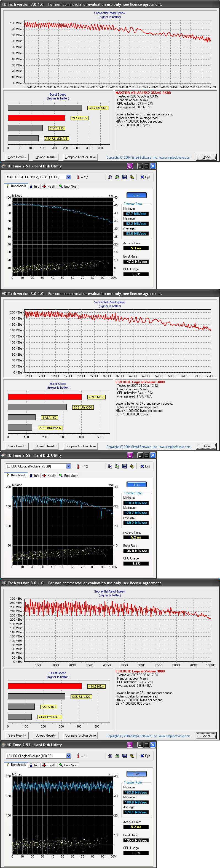The image size is (220, 868).
Task: Click Done in HD Tach with 403.0 MB/s burst
Action: [206, 446]
